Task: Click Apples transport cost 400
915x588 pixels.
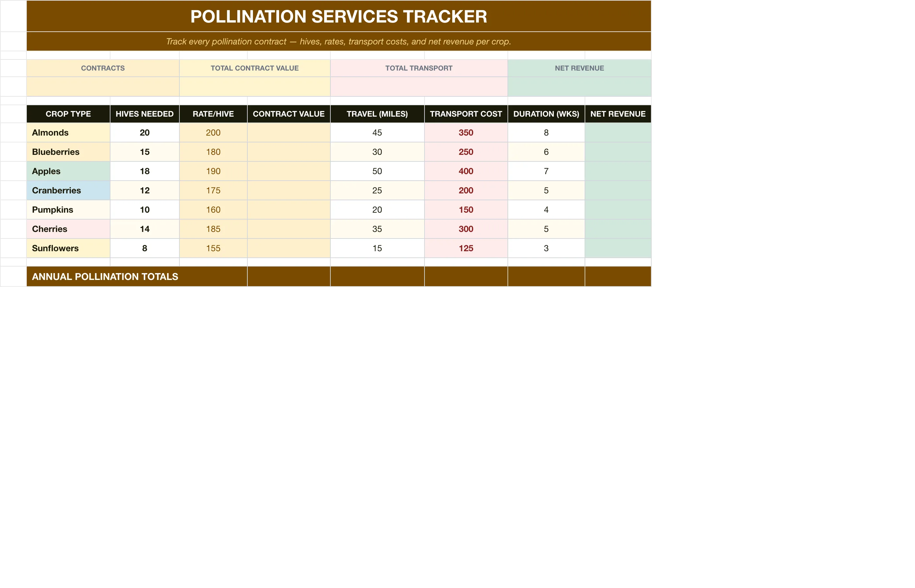Action: click(x=466, y=171)
